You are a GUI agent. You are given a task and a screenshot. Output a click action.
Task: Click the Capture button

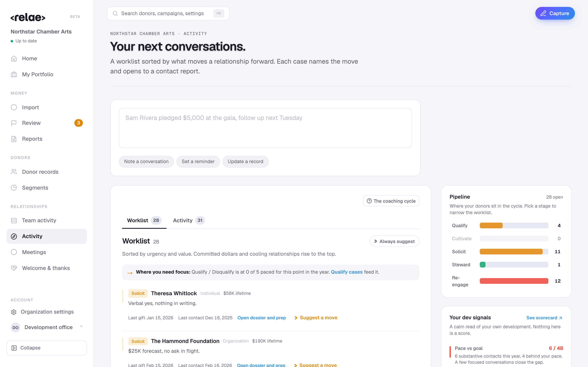pos(555,13)
